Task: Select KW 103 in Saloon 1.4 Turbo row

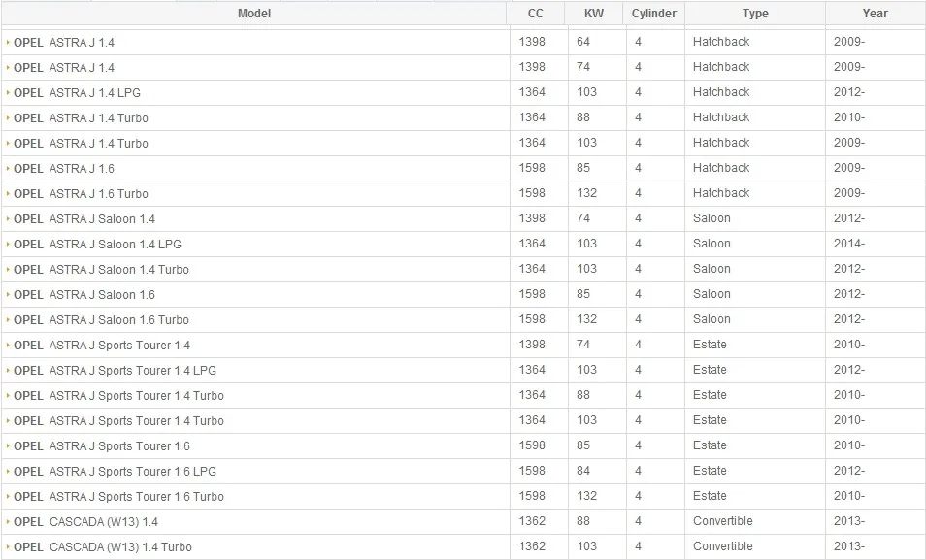Action: (586, 269)
